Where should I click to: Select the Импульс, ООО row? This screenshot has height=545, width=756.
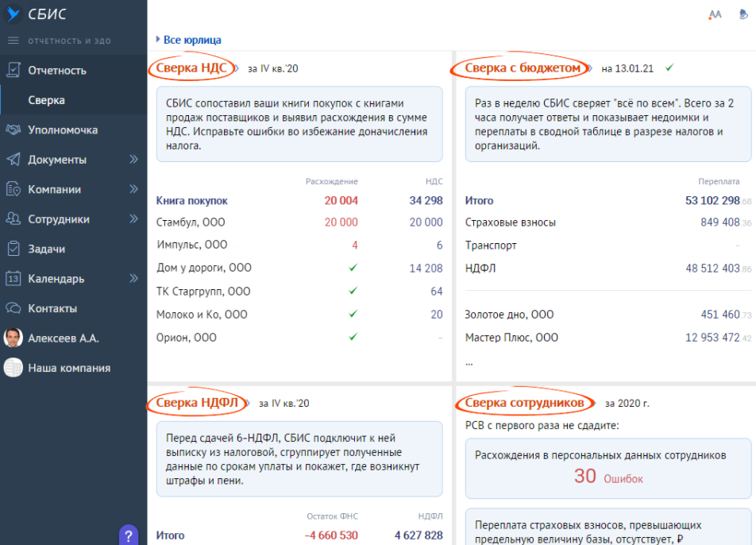click(299, 245)
